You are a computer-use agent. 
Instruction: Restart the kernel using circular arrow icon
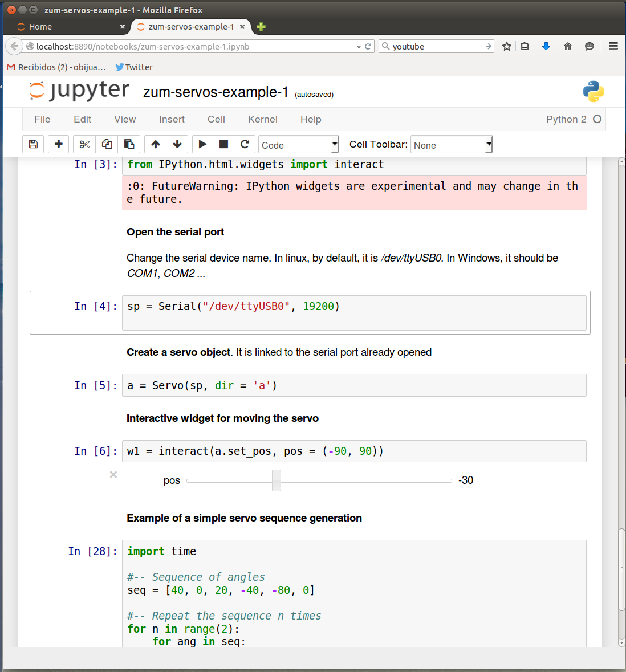coord(245,144)
